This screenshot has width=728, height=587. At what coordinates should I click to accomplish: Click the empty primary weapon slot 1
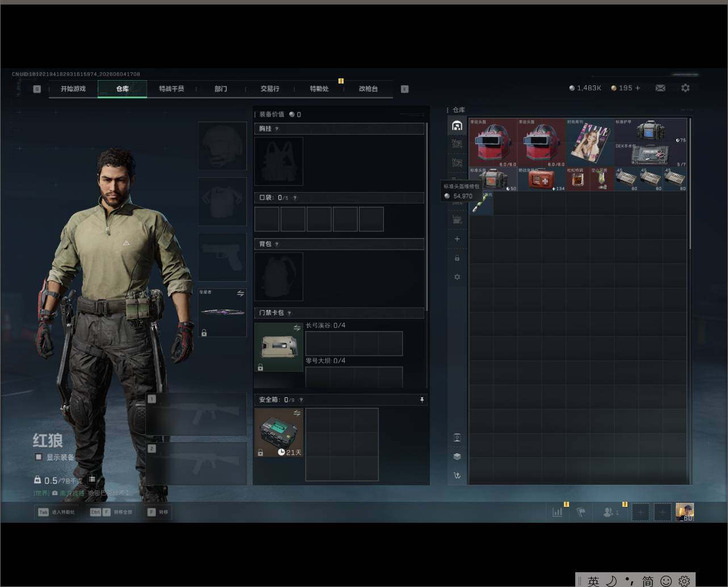tap(196, 415)
